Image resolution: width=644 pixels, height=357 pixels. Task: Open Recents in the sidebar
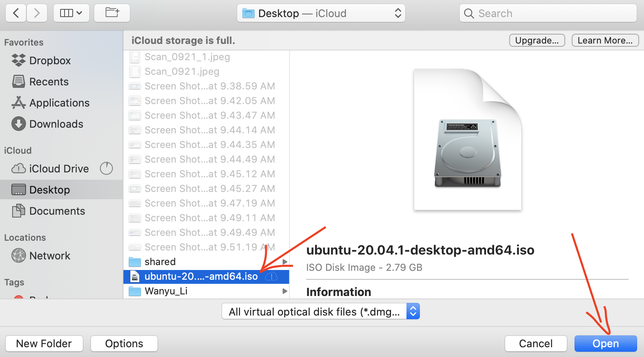(48, 82)
